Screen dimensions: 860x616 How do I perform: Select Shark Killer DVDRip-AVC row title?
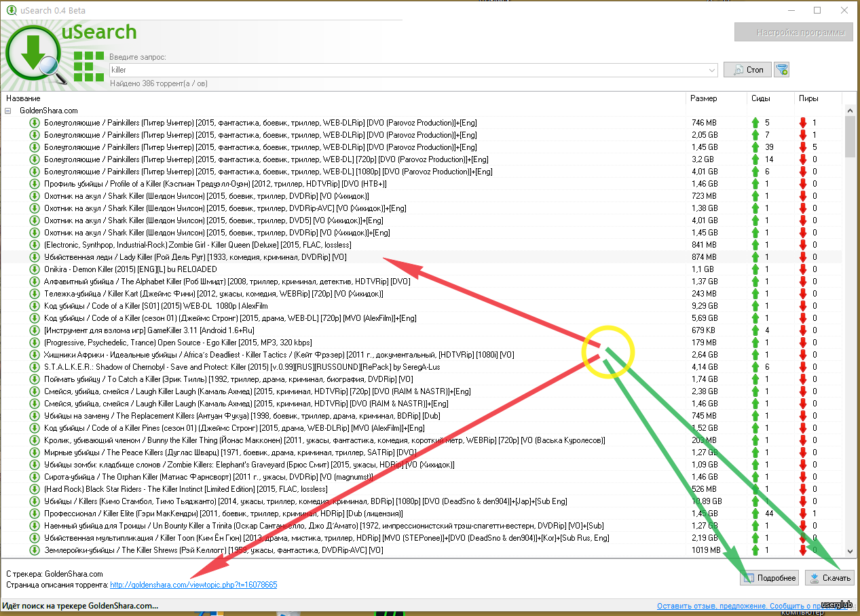225,208
